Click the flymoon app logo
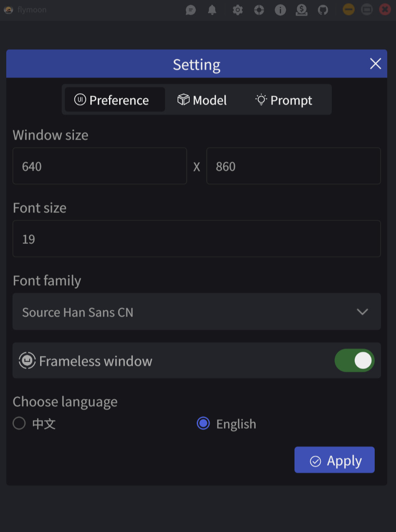 (x=8, y=10)
